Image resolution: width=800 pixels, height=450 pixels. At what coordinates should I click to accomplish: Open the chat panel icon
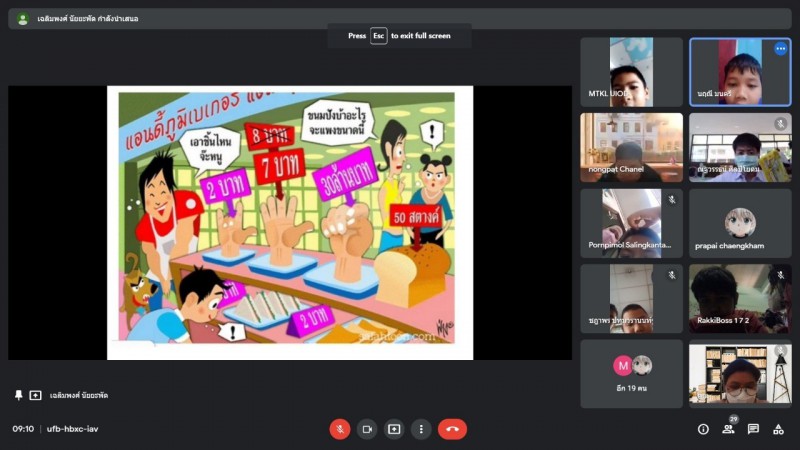pyautogui.click(x=753, y=429)
